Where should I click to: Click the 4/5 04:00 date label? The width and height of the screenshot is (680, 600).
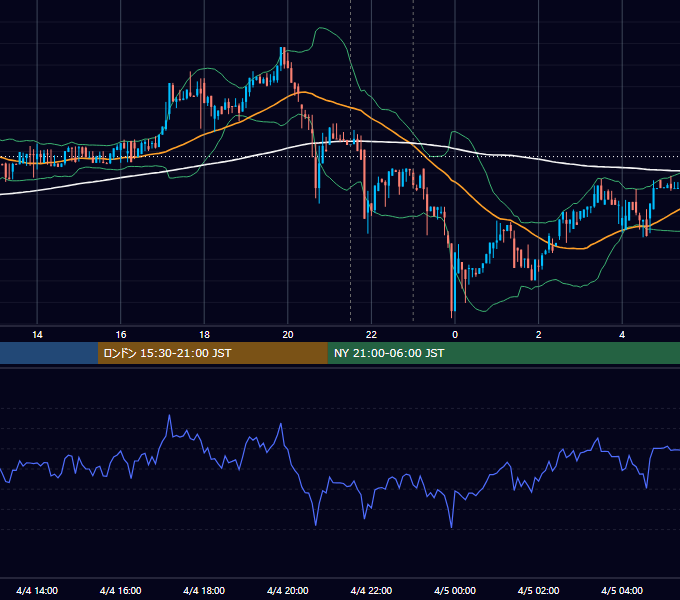pos(622,590)
